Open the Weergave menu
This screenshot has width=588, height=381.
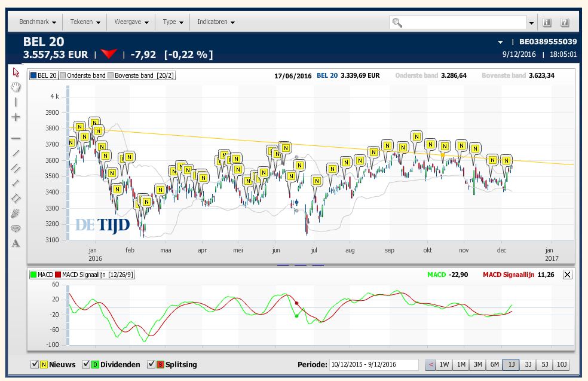click(x=131, y=22)
